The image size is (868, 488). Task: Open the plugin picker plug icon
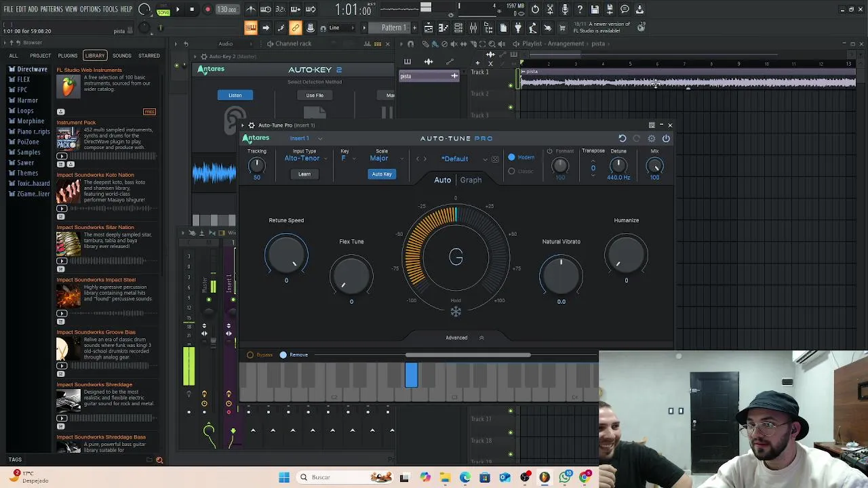pyautogui.click(x=518, y=28)
